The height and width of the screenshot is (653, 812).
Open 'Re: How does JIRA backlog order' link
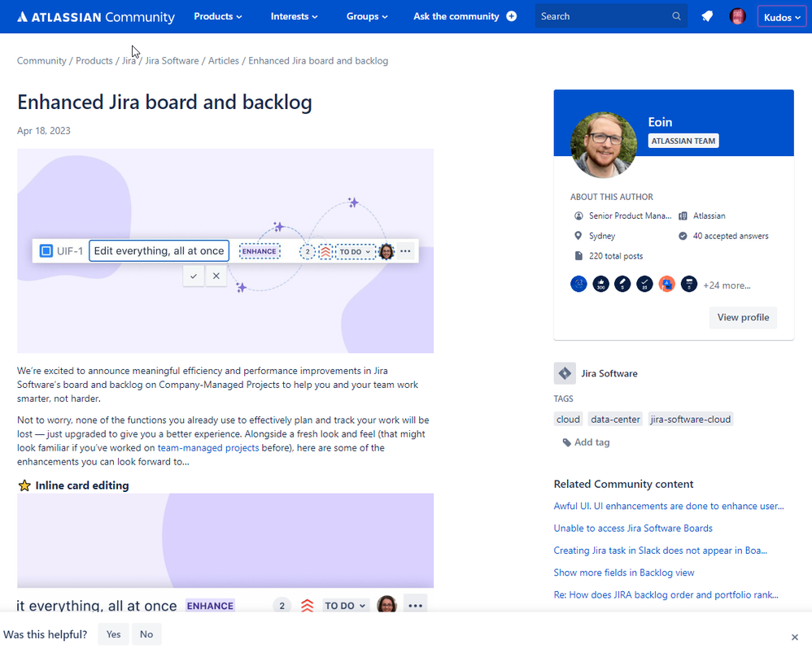[x=666, y=595]
